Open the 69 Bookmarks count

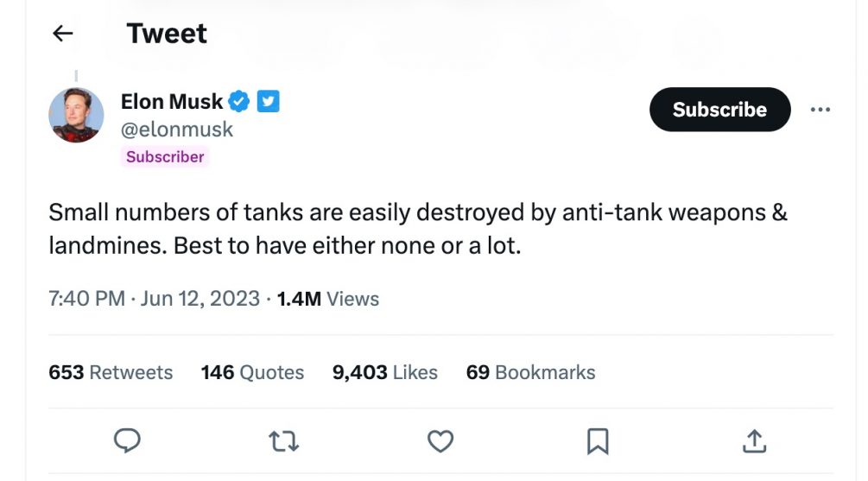click(x=530, y=372)
